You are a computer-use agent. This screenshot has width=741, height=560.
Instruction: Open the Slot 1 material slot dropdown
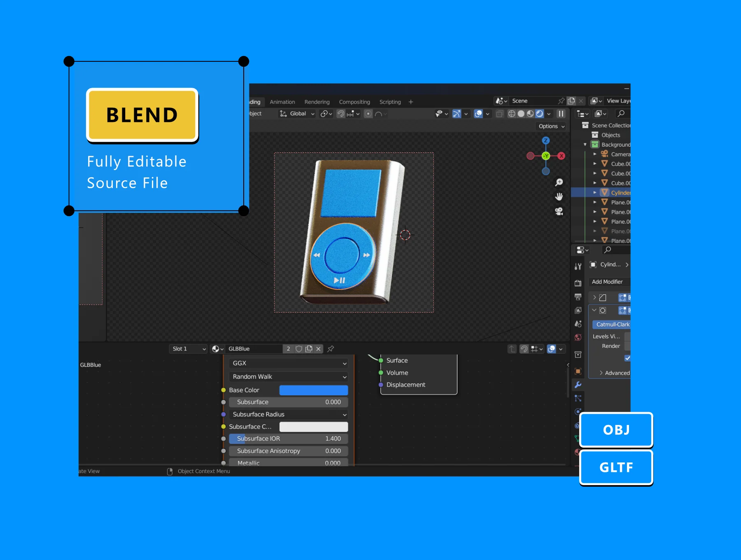tap(188, 349)
